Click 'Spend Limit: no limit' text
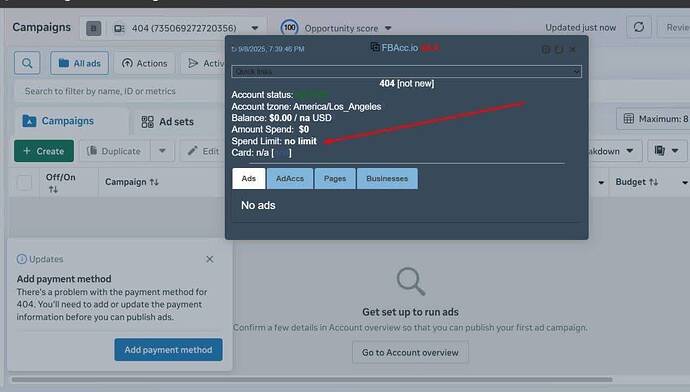Viewport: 690px width, 392px height. [274, 141]
